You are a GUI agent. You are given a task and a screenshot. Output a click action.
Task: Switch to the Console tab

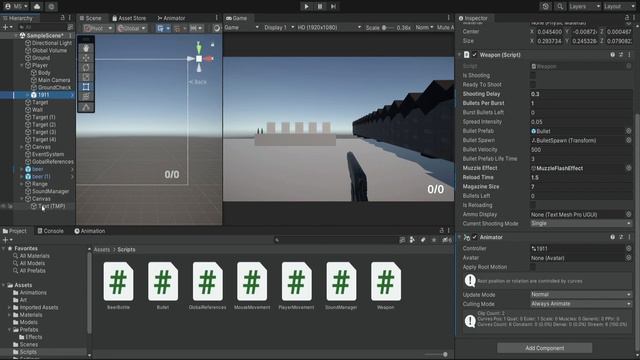51,231
